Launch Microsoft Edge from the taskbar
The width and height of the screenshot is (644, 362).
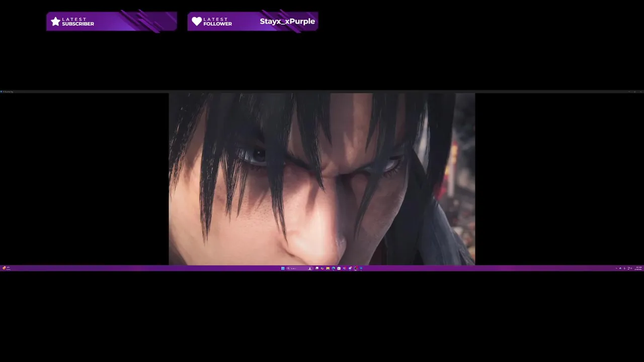[334, 268]
